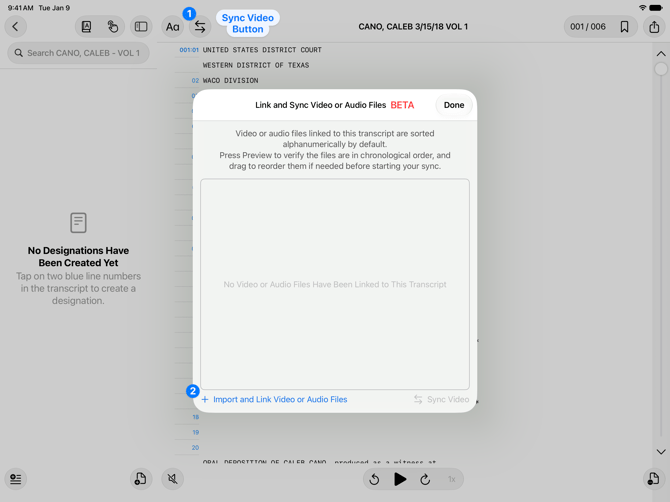Change the 1x playback speed
Viewport: 670px width, 502px height.
[x=452, y=479]
